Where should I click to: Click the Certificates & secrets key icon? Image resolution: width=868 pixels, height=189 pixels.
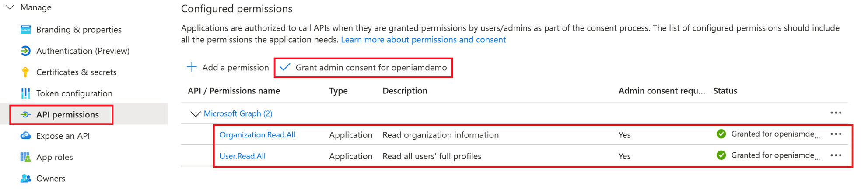coord(25,72)
